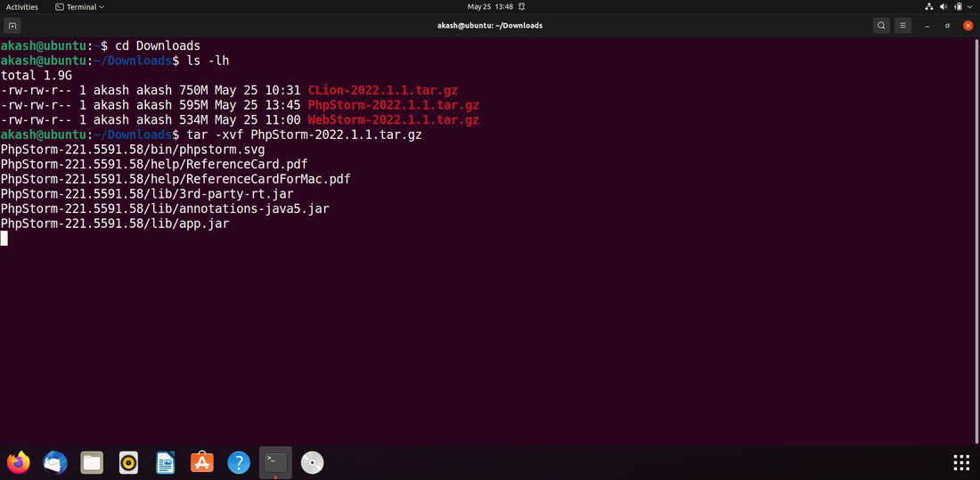This screenshot has height=480, width=980.
Task: Click the 750M file size value
Action: point(193,91)
